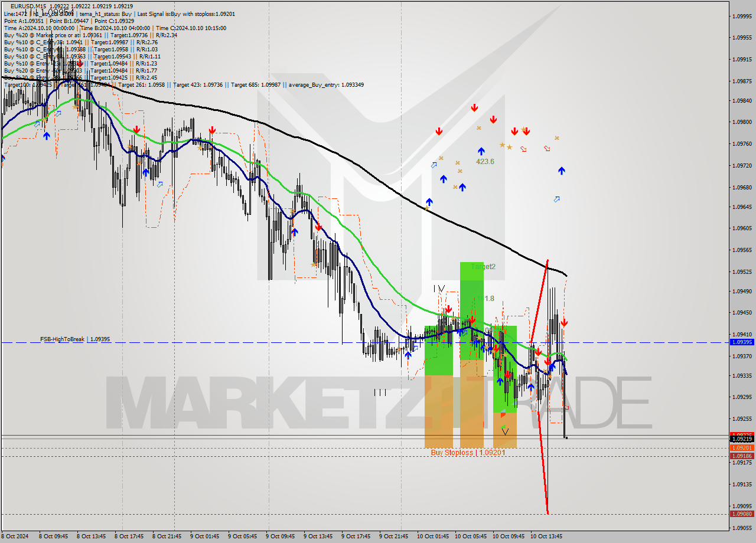Click the 1.09095 price axis label
The image size is (756, 543).
(742, 506)
